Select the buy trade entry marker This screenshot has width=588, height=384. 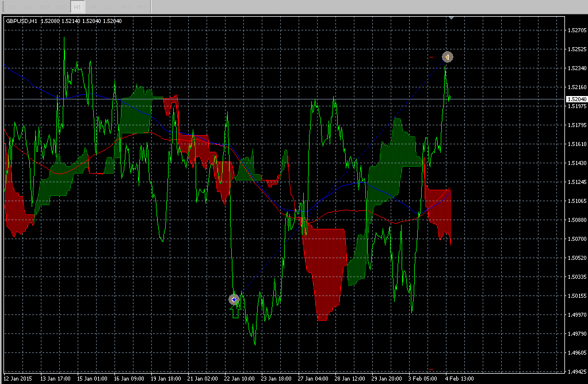234,299
